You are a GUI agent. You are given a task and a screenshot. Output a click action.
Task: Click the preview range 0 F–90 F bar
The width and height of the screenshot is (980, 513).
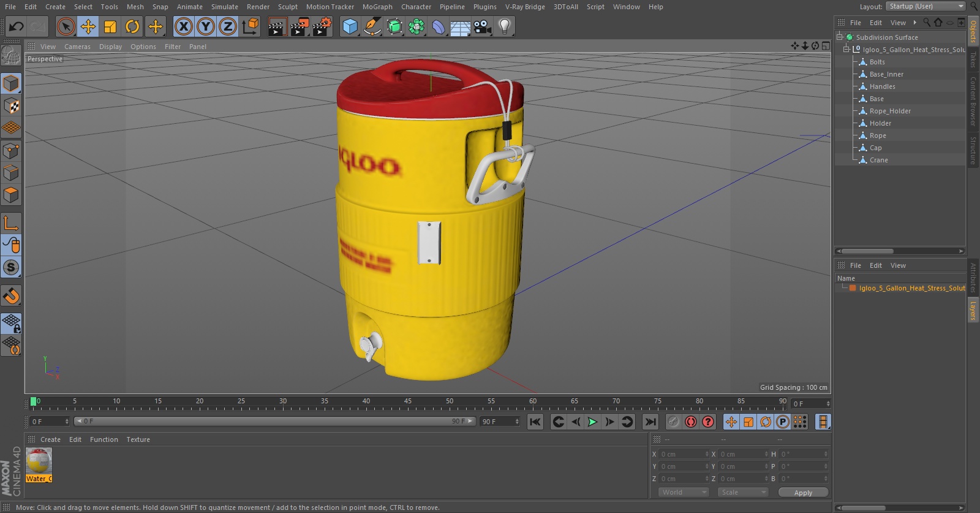click(x=274, y=421)
